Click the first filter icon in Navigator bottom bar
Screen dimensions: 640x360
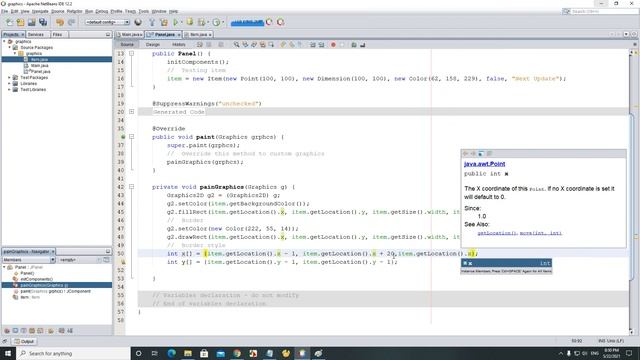(7, 331)
